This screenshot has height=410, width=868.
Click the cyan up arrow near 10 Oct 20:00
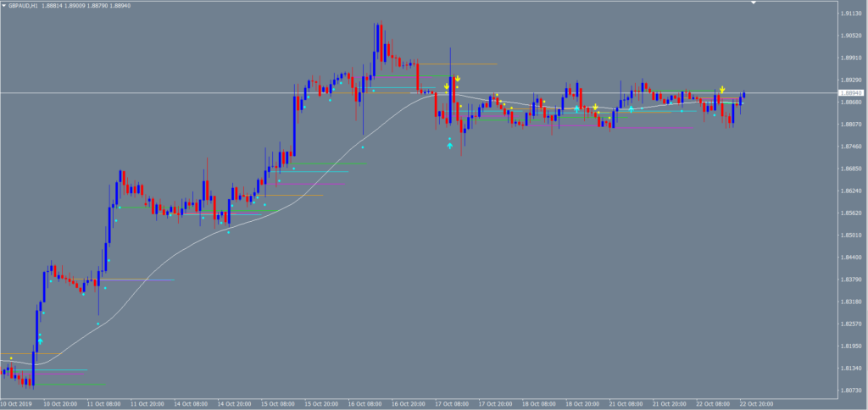coord(40,341)
